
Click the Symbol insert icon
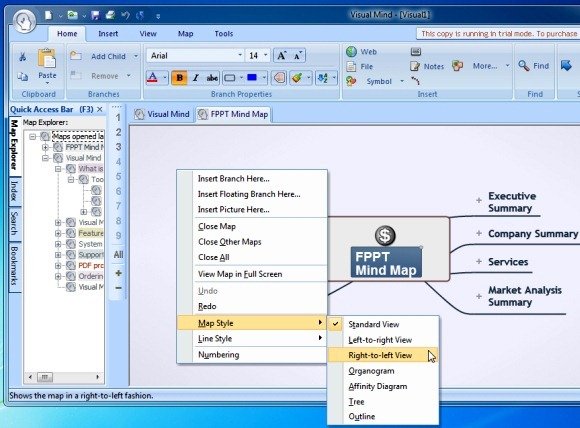tap(351, 81)
